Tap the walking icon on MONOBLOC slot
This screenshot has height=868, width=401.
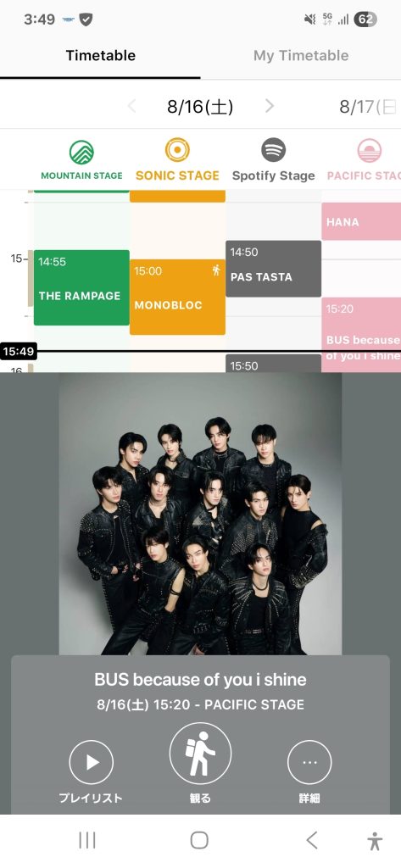click(216, 270)
